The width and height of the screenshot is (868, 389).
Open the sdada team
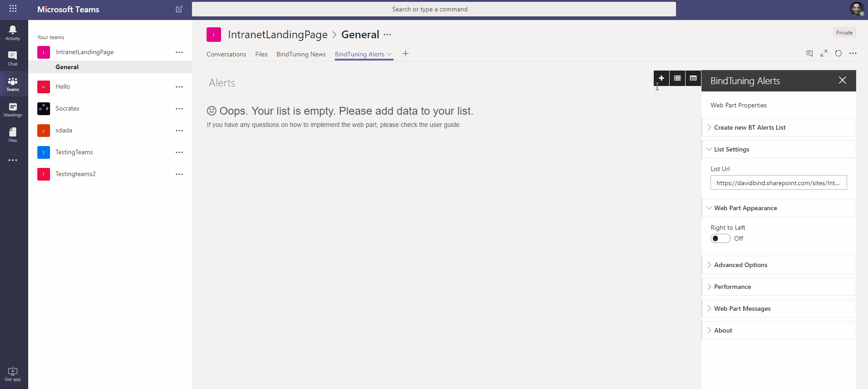point(64,131)
